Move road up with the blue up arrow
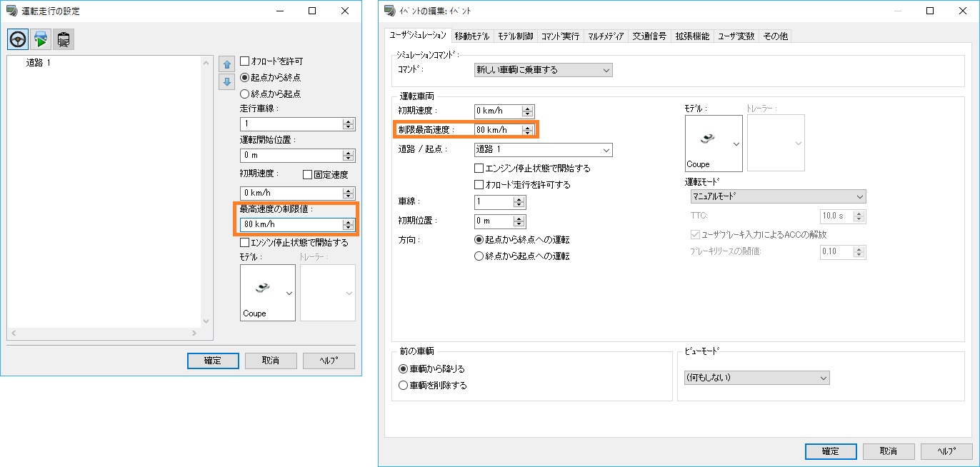This screenshot has width=980, height=467. point(226,63)
